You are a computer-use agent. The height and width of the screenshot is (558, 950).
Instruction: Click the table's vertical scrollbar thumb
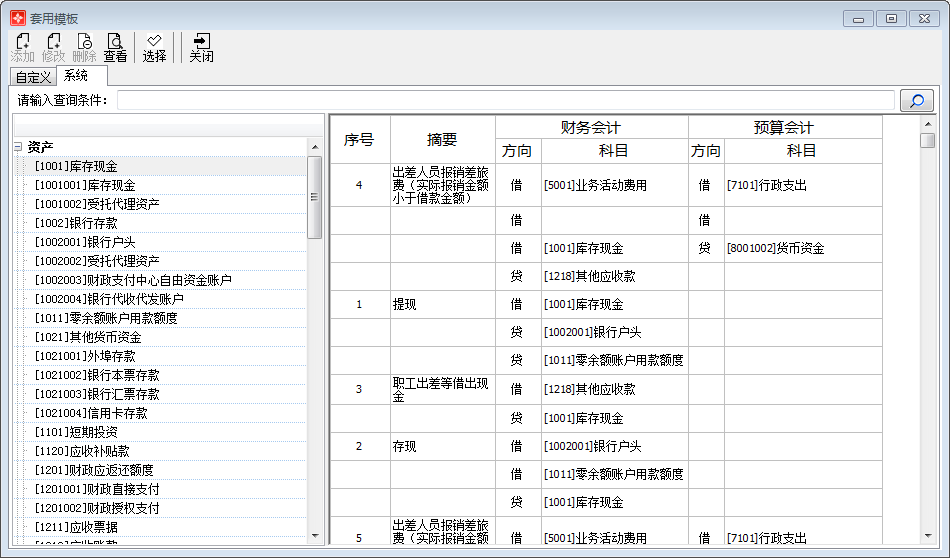[x=927, y=140]
